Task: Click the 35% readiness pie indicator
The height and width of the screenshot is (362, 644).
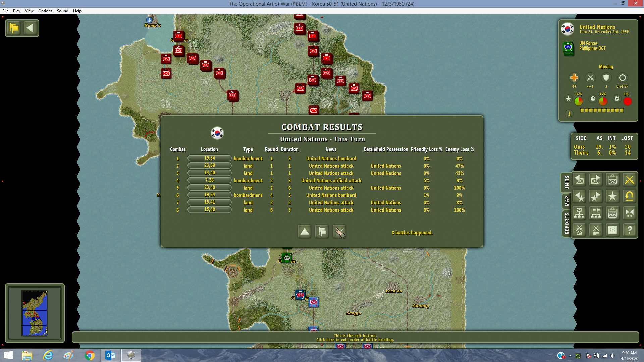Action: coord(603,101)
